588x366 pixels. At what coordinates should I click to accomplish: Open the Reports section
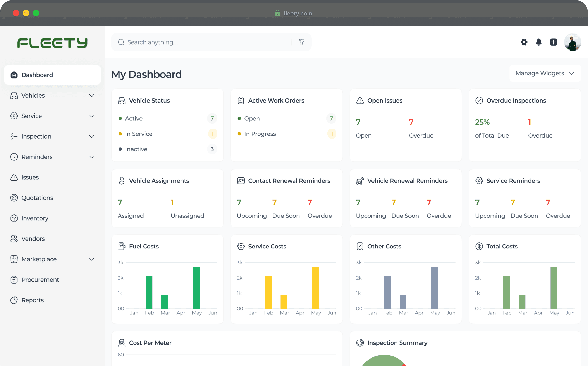point(33,300)
